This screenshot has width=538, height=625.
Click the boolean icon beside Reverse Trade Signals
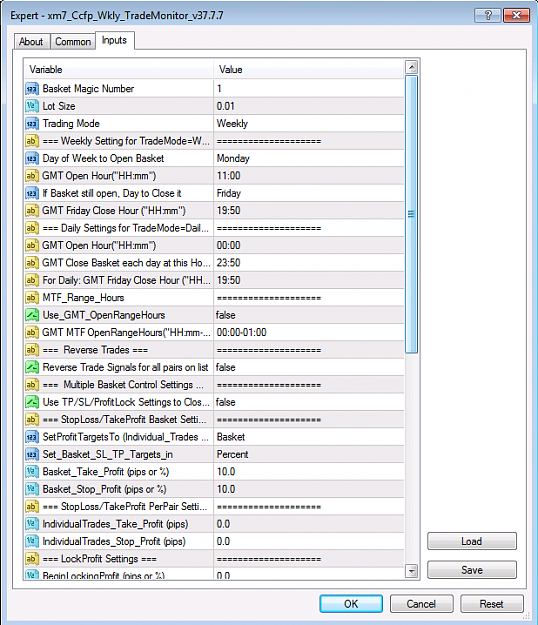pyautogui.click(x=32, y=367)
